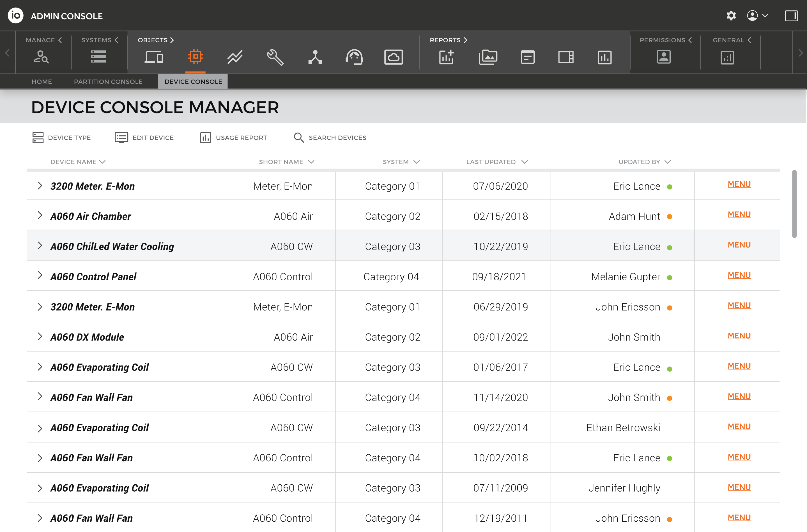Image resolution: width=807 pixels, height=532 pixels.
Task: Click the 09/22/2014 date cell
Action: click(500, 427)
